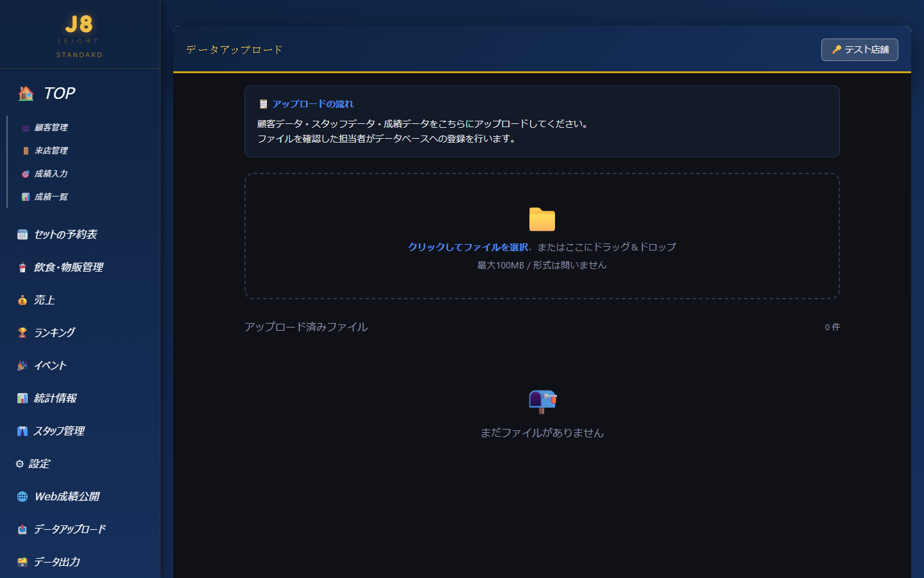Click the イベント party popper icon

pyautogui.click(x=22, y=365)
